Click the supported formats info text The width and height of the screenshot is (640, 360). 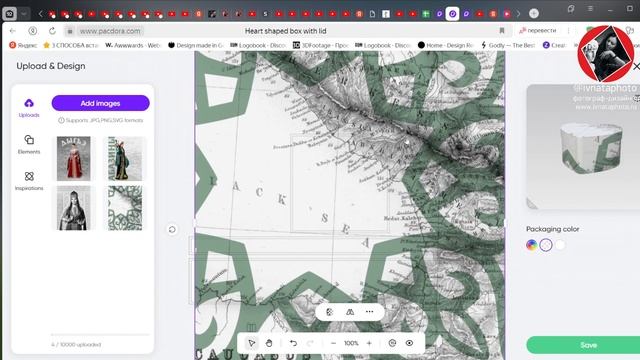101,120
